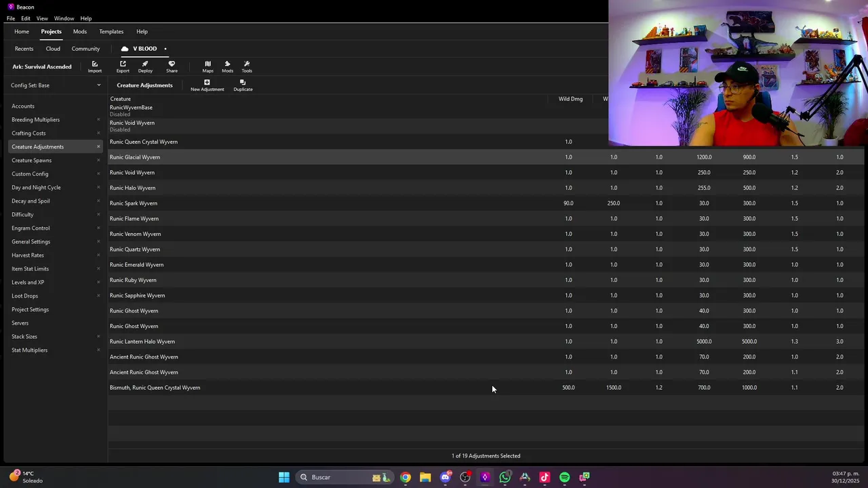Click the x beside Engram Control
Screen dimensions: 868x488
98,228
